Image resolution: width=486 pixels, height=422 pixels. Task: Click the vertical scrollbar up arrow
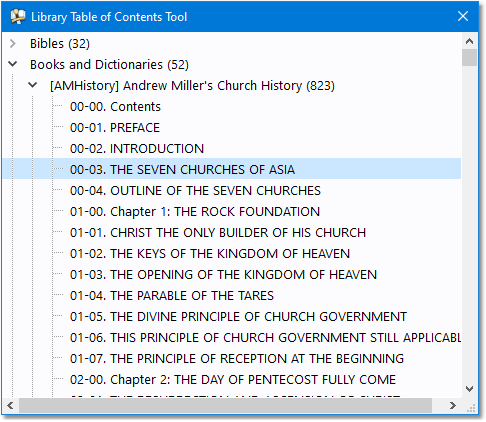[x=469, y=41]
